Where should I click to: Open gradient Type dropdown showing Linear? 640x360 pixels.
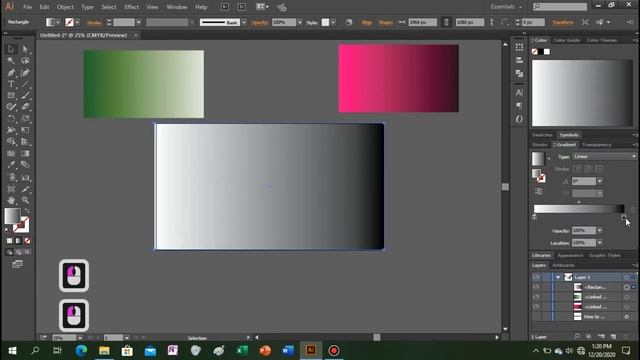point(604,156)
